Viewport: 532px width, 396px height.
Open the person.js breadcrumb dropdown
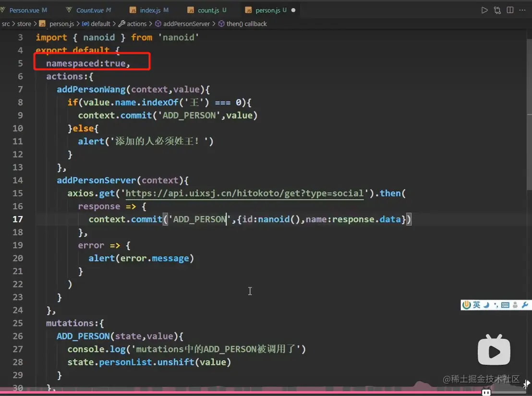pos(57,24)
